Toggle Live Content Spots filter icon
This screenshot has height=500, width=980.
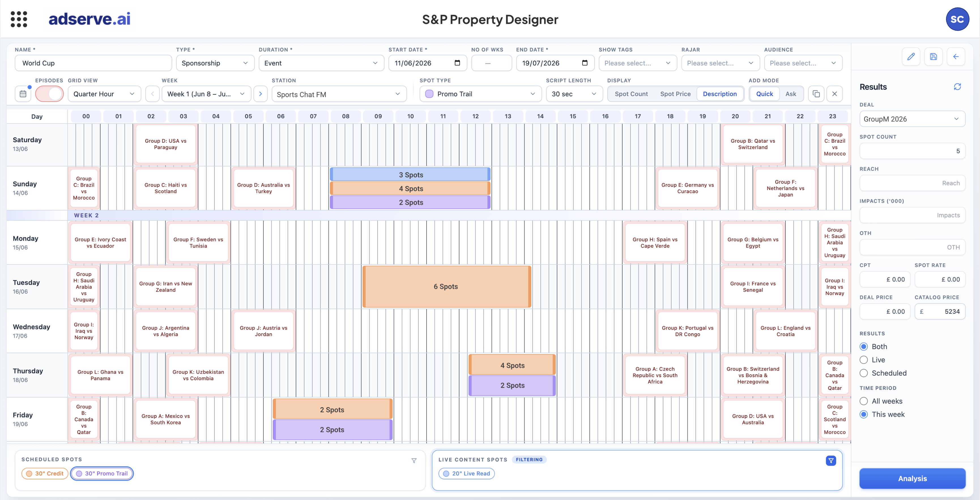tap(831, 460)
